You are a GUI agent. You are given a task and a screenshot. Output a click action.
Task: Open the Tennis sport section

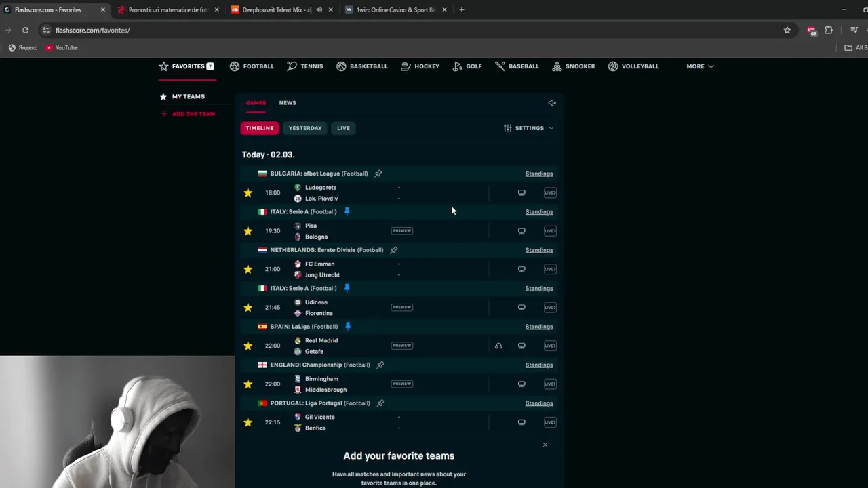click(304, 66)
